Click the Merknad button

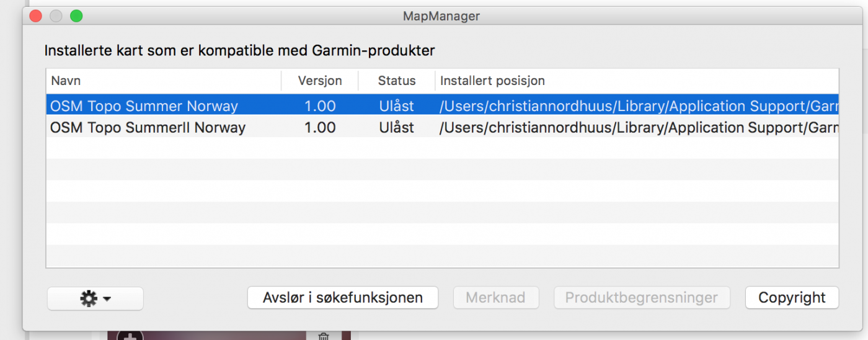(496, 298)
